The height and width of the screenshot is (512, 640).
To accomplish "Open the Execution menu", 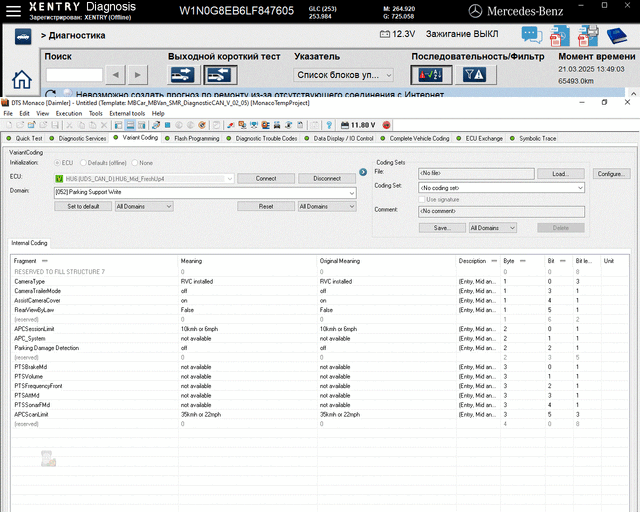I will [68, 113].
